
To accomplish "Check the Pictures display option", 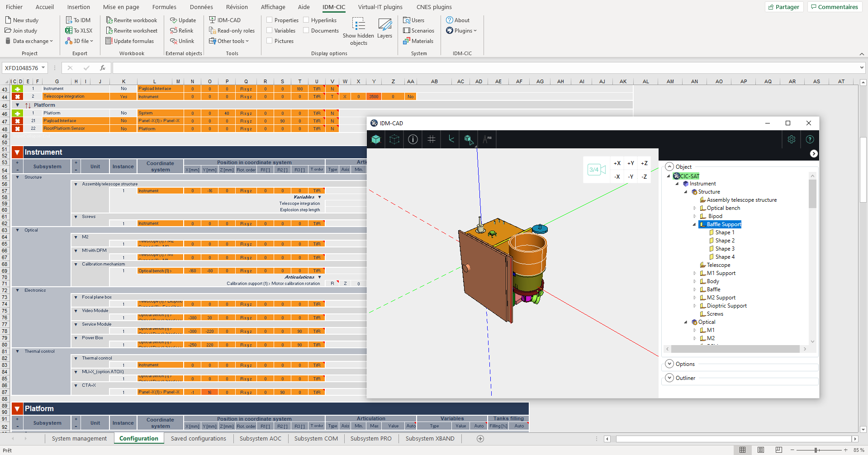I will coord(270,41).
